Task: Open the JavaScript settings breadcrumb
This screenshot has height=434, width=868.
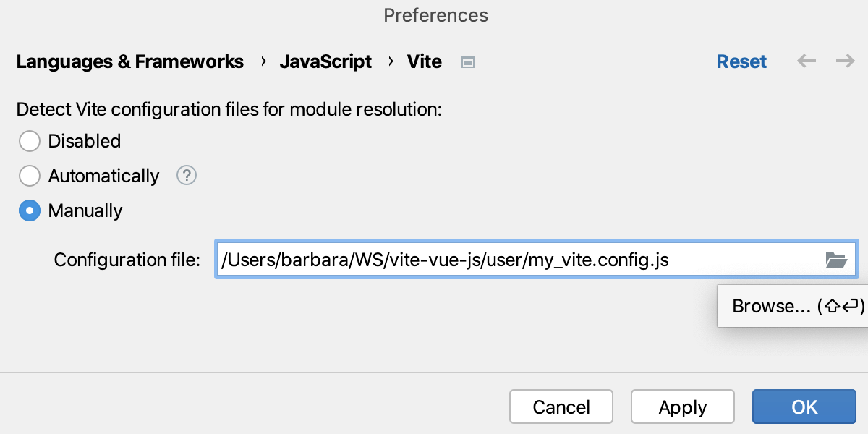Action: (325, 61)
